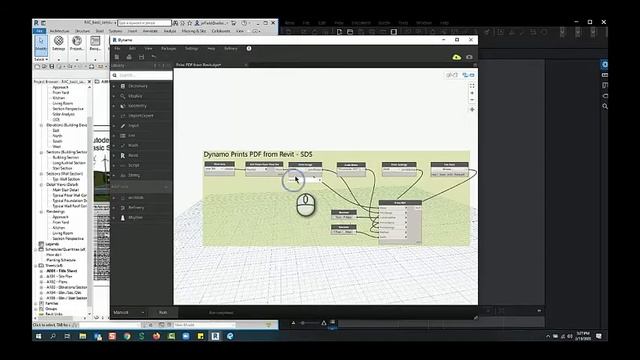Select Typ. Wall Section in Project Browser
The image size is (640, 360).
(66, 179)
